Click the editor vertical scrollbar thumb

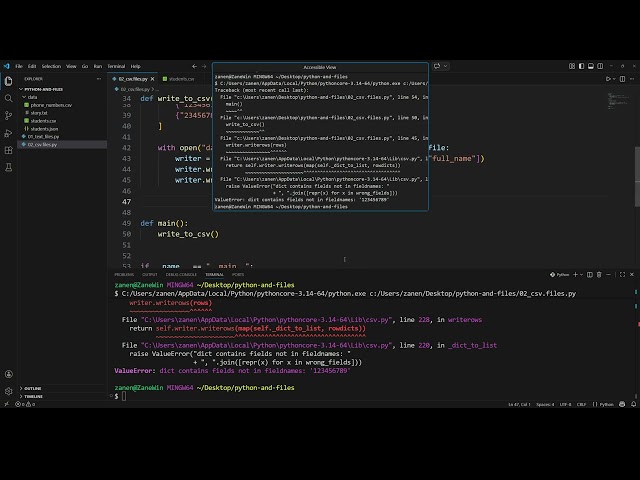click(637, 176)
